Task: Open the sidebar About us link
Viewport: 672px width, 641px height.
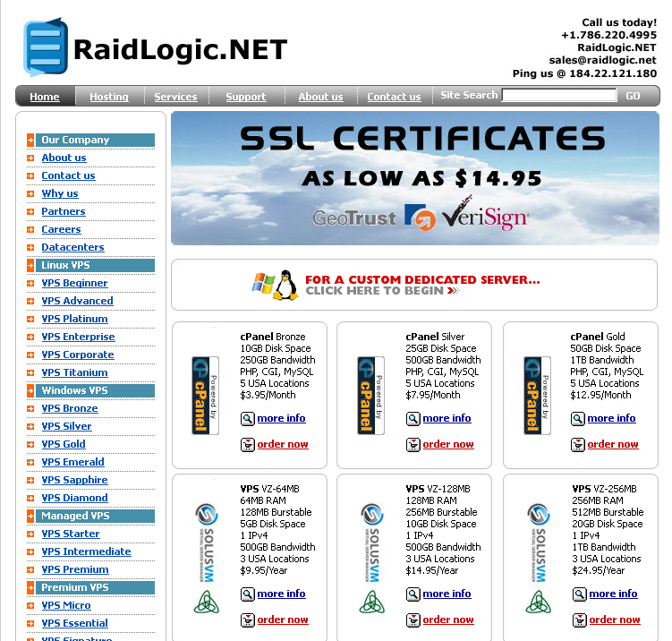Action: click(x=64, y=158)
